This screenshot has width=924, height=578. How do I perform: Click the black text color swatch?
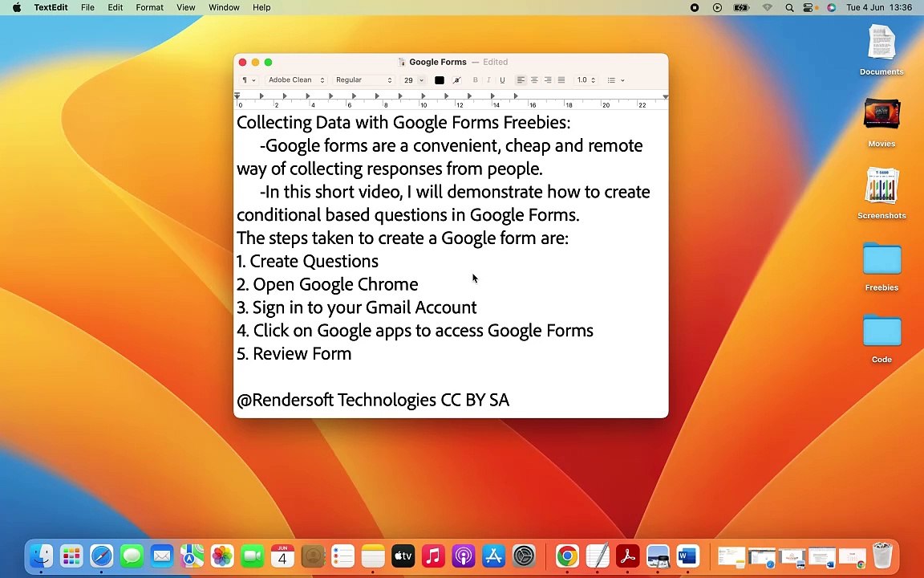(x=439, y=80)
